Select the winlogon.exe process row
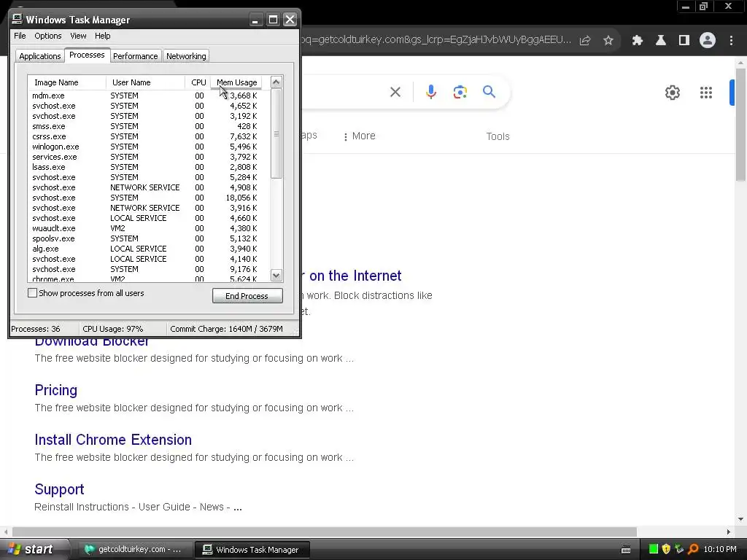 pos(145,147)
